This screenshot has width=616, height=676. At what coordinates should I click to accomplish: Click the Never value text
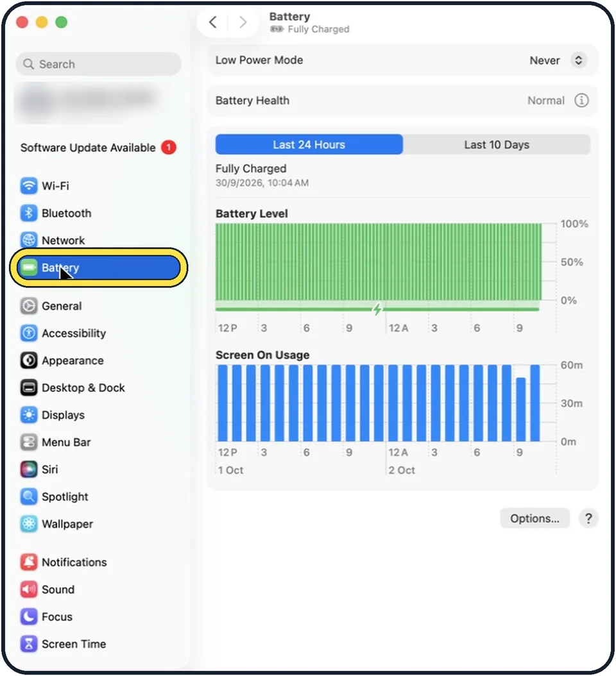coord(544,60)
